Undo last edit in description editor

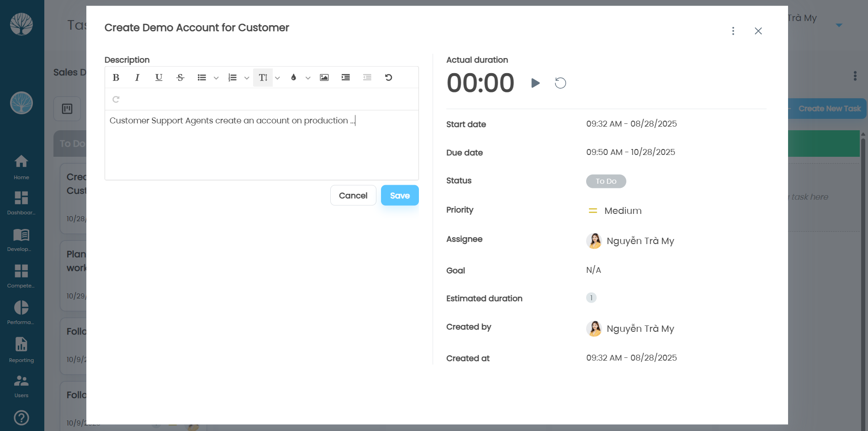click(388, 78)
